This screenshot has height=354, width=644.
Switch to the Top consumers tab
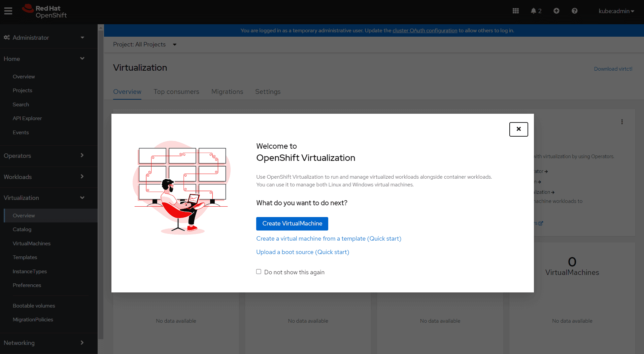point(176,92)
